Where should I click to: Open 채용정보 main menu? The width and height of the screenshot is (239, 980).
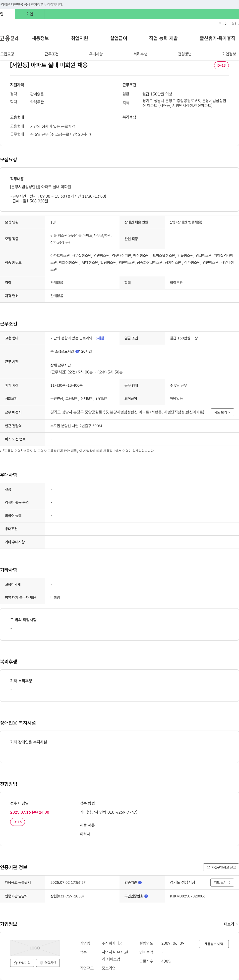click(40, 39)
